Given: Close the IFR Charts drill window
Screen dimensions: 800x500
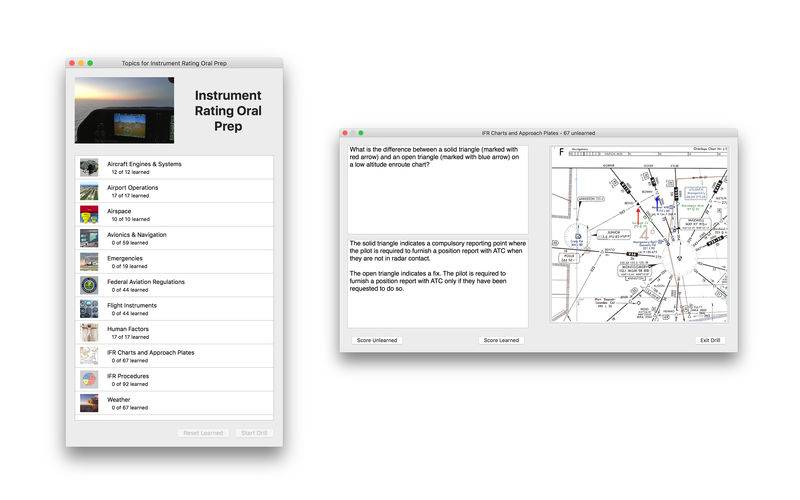Looking at the screenshot, I should coord(345,133).
